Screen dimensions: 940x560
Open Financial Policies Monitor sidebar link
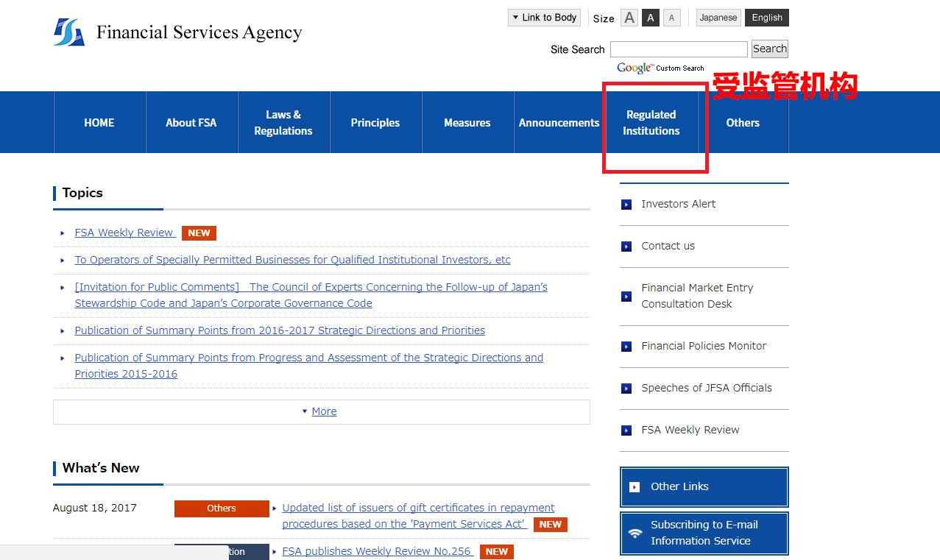click(x=703, y=346)
